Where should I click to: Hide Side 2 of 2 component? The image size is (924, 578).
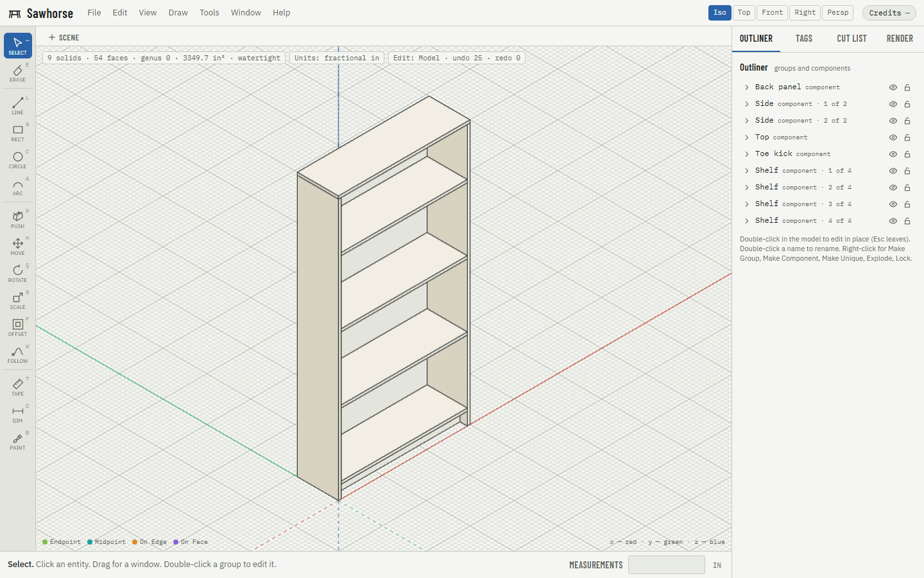point(893,121)
